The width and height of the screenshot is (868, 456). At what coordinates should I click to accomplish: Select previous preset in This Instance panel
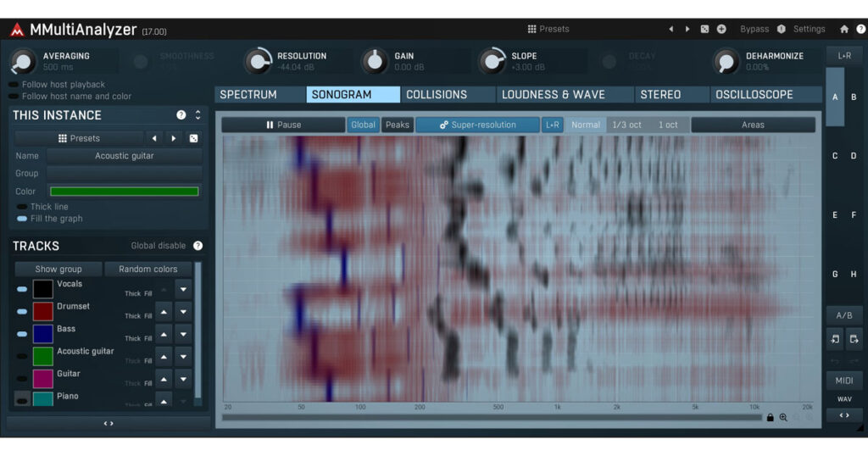point(154,138)
